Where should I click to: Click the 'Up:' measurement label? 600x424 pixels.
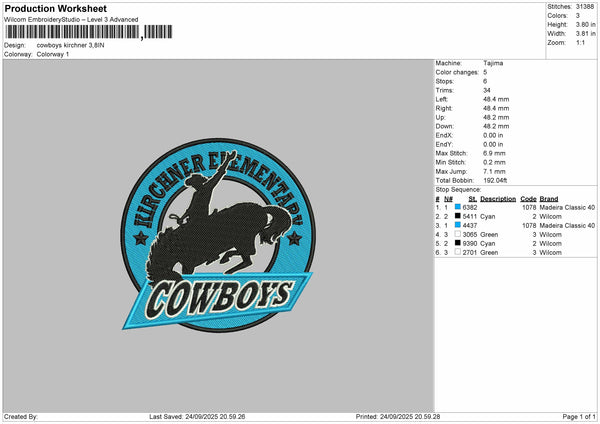click(x=440, y=117)
